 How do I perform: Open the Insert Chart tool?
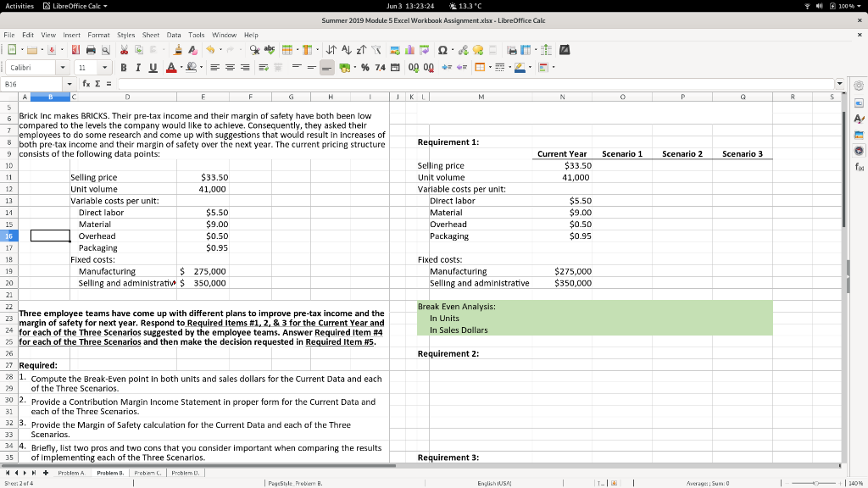coord(408,50)
